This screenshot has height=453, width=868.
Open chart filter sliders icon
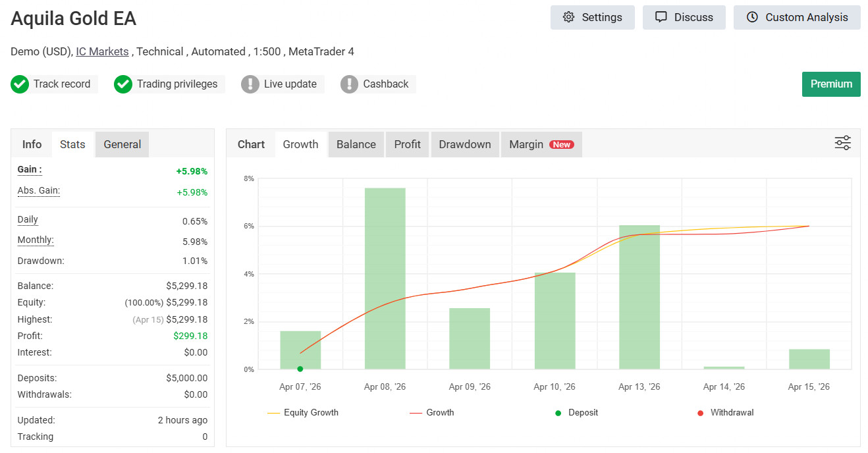pos(843,143)
